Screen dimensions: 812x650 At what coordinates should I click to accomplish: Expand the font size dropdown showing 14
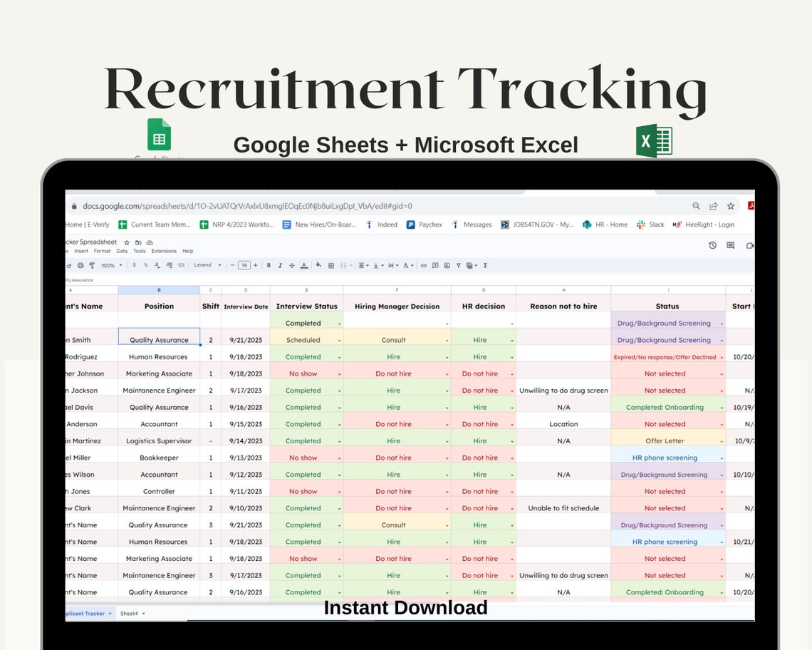tap(244, 264)
